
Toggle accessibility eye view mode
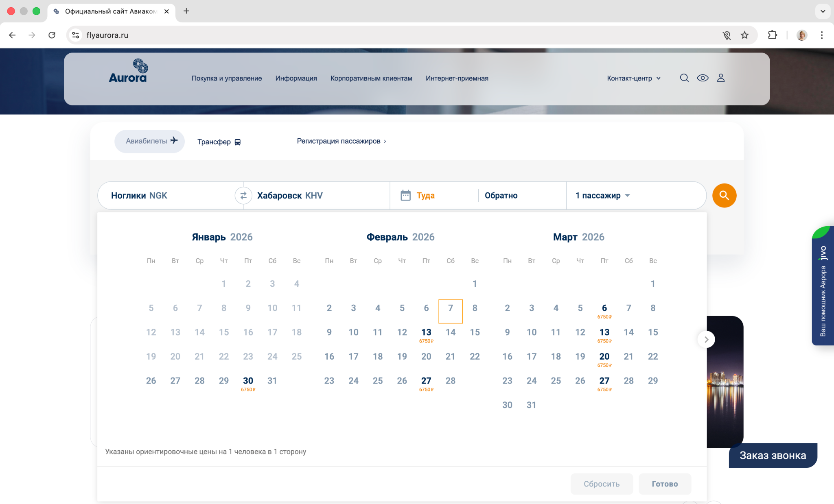click(703, 78)
